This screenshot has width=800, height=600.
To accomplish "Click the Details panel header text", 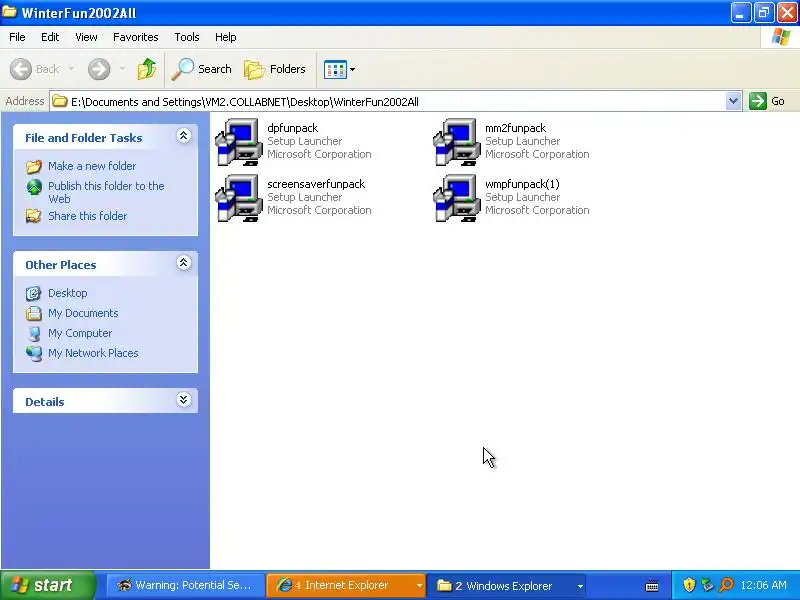I will tap(44, 402).
